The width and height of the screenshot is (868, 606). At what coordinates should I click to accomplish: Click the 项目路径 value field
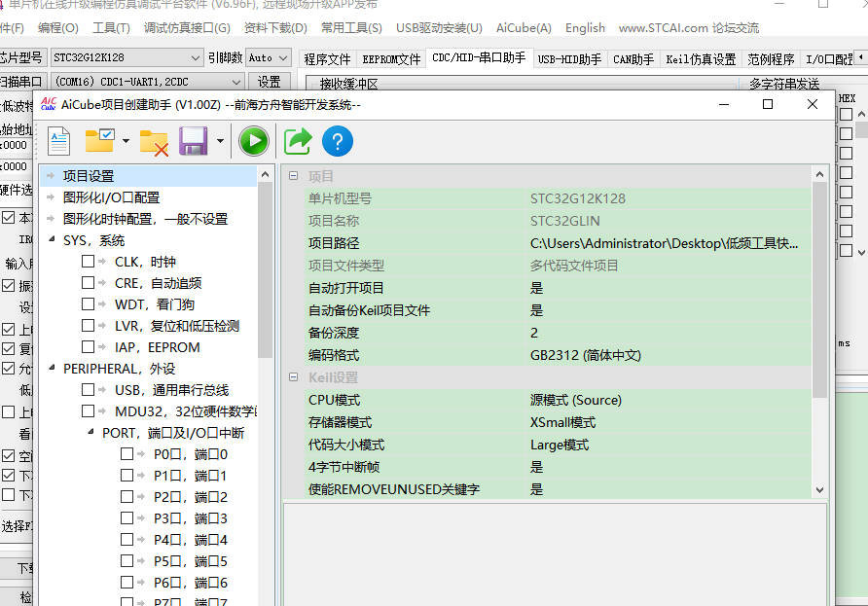(x=664, y=243)
